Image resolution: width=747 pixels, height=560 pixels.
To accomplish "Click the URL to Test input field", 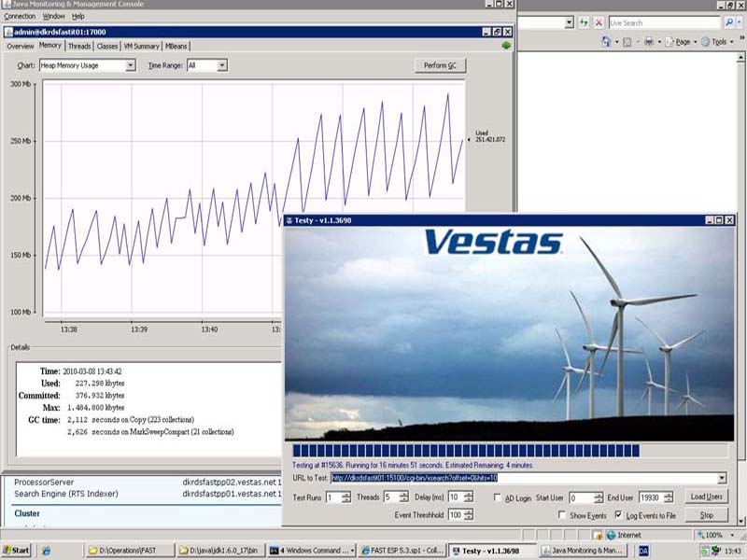I will point(524,478).
